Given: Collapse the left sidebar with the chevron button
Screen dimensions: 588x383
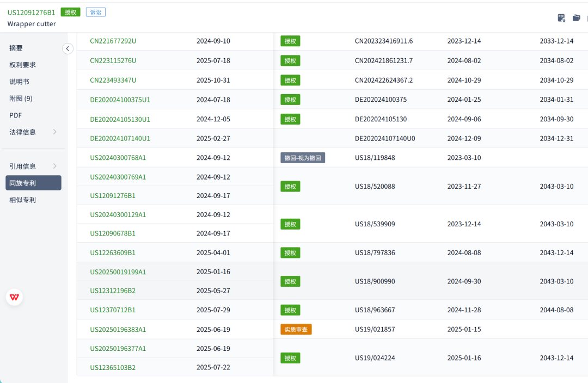Looking at the screenshot, I should click(x=68, y=48).
